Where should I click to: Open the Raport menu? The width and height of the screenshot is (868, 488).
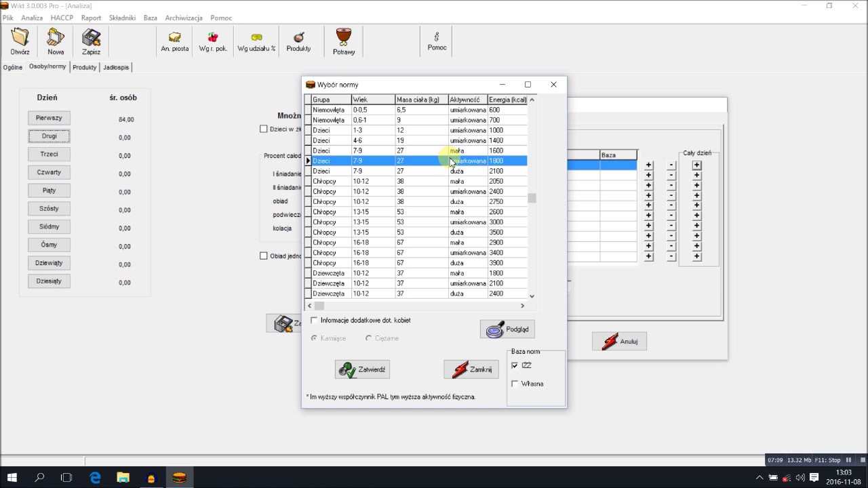91,18
